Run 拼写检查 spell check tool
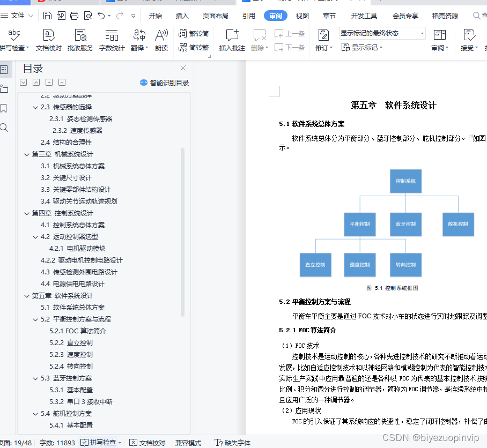487x448 pixels. click(14, 40)
